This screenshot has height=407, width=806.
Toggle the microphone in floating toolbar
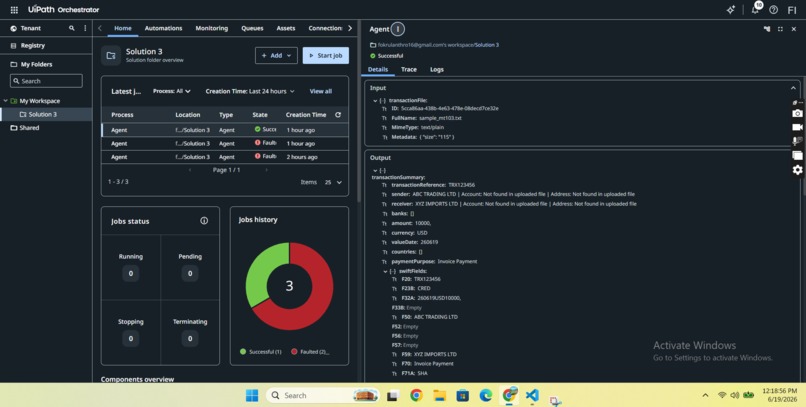[797, 141]
